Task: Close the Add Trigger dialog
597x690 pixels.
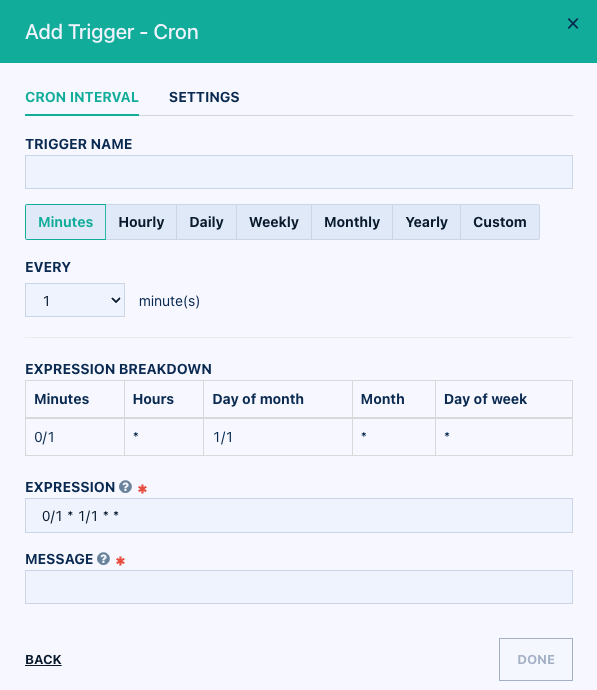Action: [x=572, y=24]
